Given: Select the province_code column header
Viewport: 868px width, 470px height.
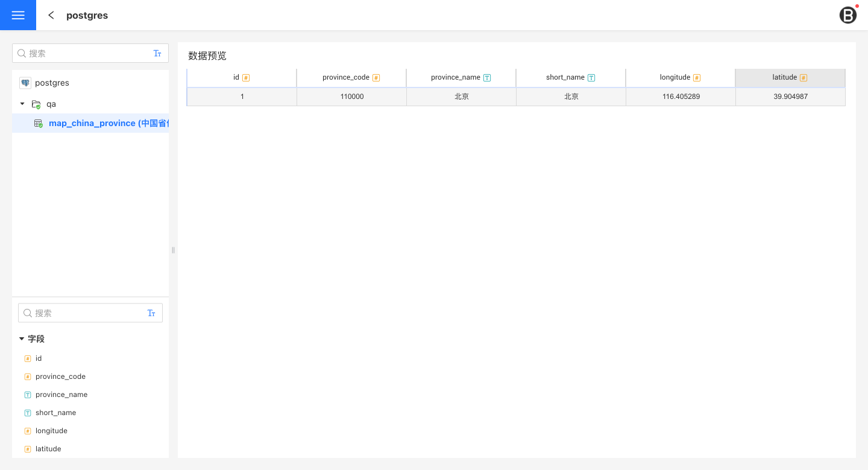Looking at the screenshot, I should coord(346,77).
